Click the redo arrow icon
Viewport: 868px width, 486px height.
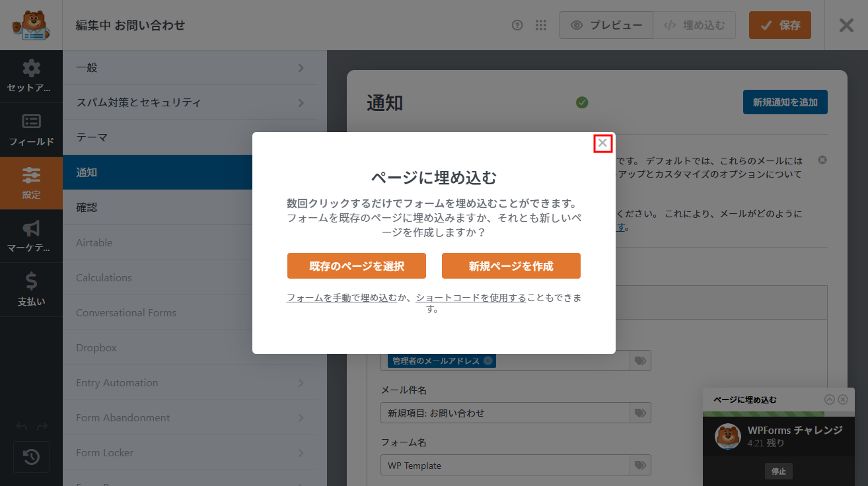[42, 427]
